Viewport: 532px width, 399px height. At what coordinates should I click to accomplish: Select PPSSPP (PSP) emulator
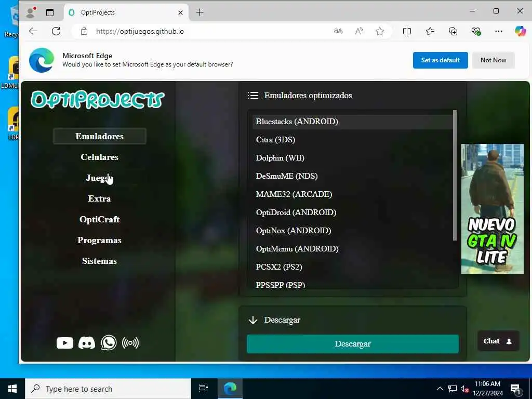[352, 284]
